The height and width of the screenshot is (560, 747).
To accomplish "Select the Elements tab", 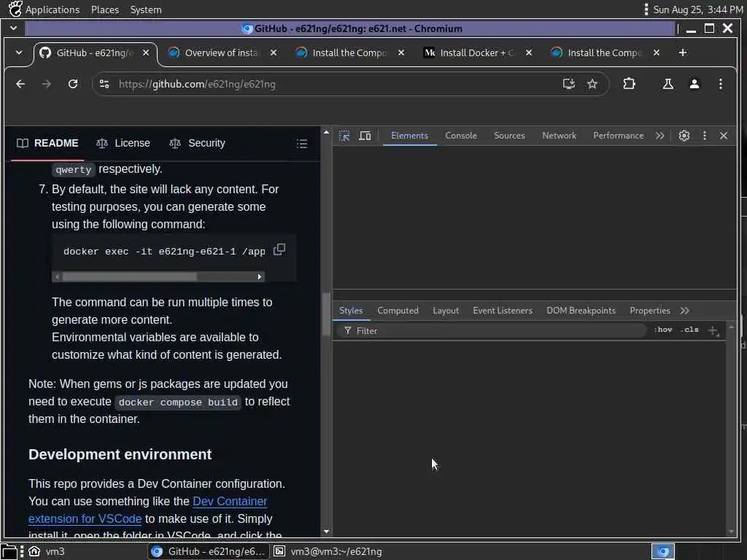I will pos(409,136).
